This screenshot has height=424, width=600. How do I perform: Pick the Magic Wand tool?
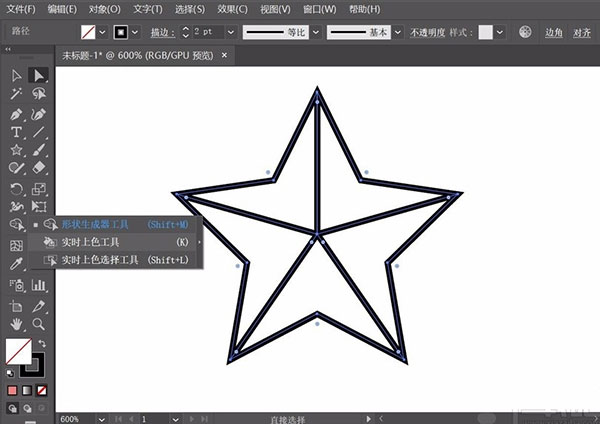[17, 93]
